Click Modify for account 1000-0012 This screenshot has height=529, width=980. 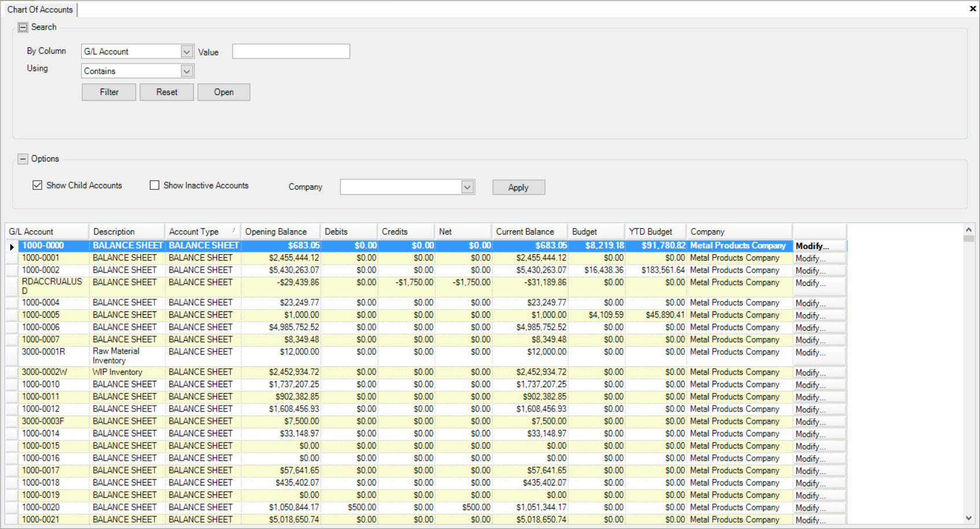tap(819, 410)
